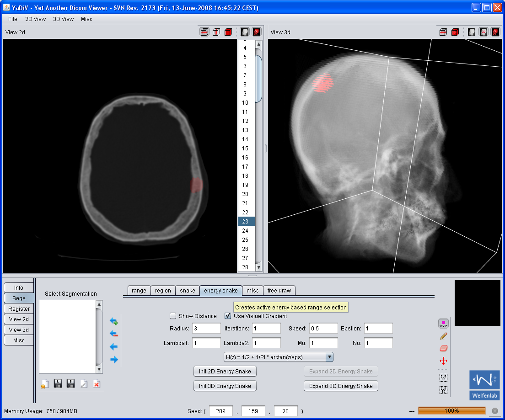Click Expand 3D Energy Snake button
Viewport: 505px width, 420px height.
[341, 386]
